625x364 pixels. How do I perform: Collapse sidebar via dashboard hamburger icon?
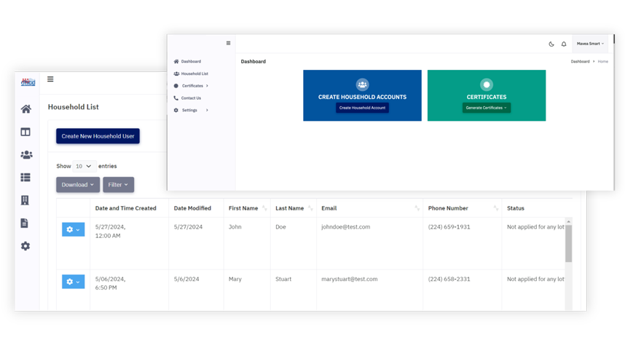point(228,44)
